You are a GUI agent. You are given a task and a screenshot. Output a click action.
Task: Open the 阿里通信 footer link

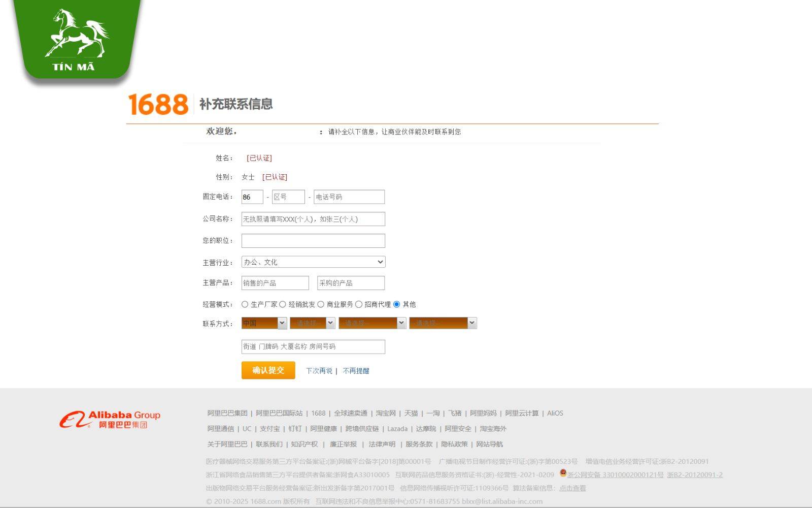pos(221,429)
